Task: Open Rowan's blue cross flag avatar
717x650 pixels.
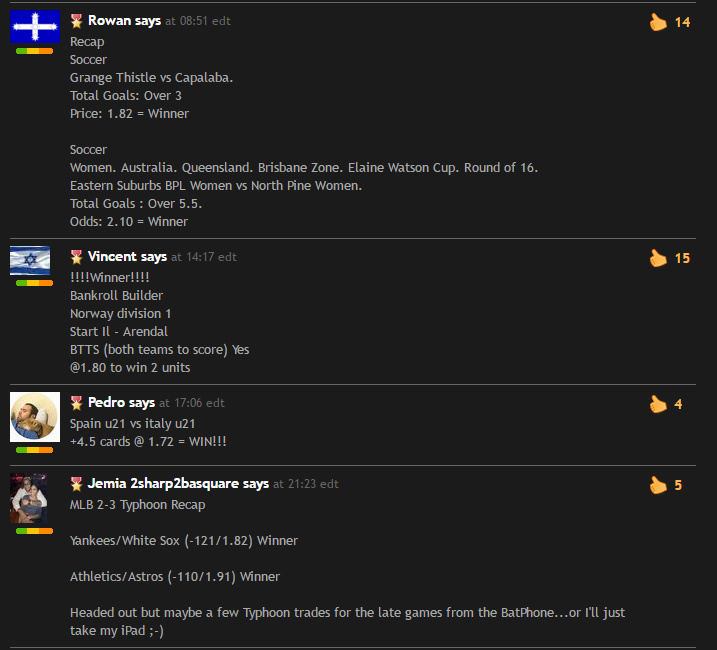Action: [x=35, y=27]
